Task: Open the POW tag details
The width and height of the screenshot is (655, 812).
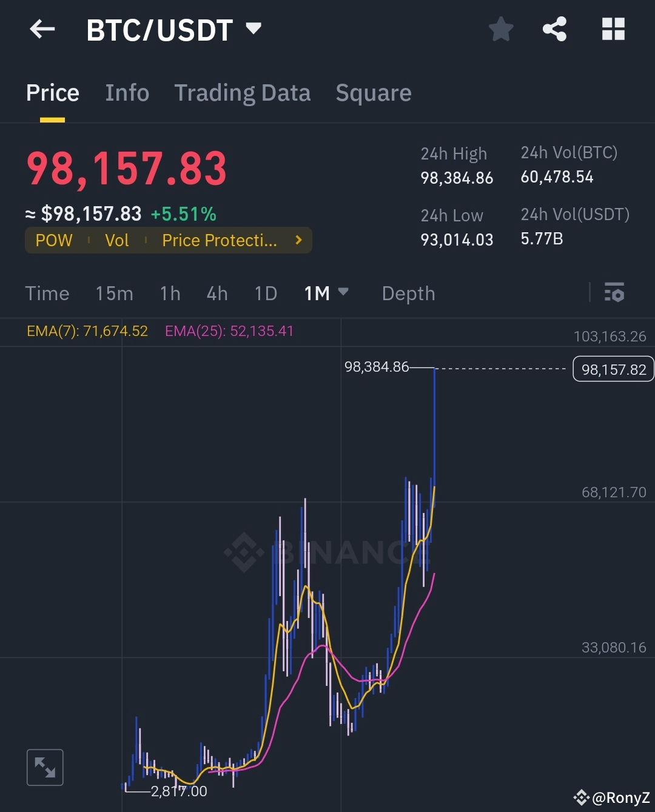Action: 53,240
